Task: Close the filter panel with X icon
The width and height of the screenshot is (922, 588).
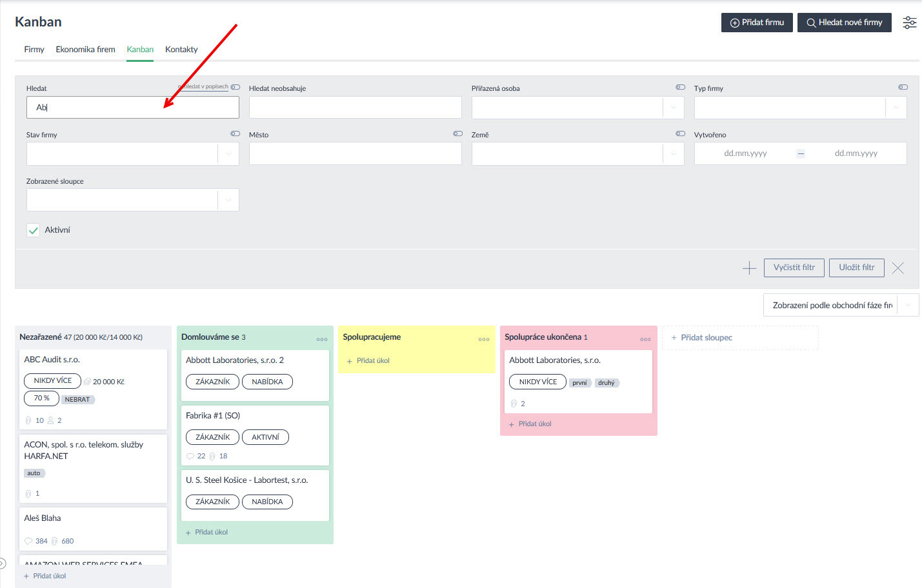Action: click(x=897, y=268)
